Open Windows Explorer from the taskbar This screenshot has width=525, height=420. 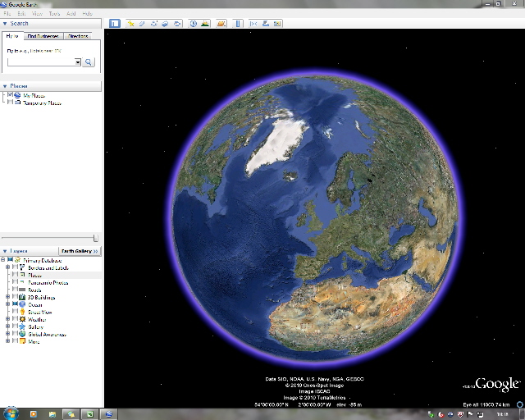click(x=52, y=414)
